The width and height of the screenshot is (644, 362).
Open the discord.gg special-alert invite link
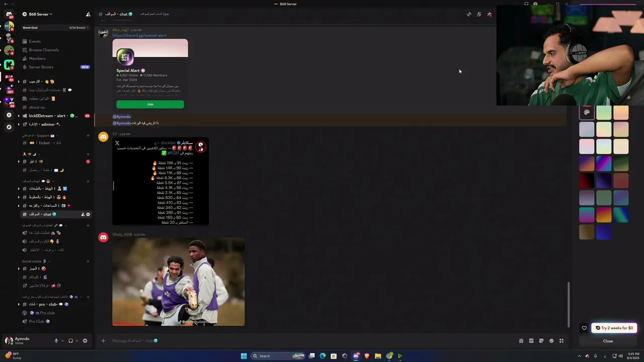pyautogui.click(x=139, y=36)
